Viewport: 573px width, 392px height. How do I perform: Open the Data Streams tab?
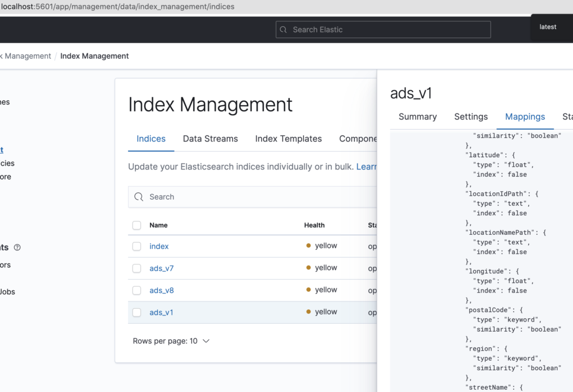click(x=210, y=139)
